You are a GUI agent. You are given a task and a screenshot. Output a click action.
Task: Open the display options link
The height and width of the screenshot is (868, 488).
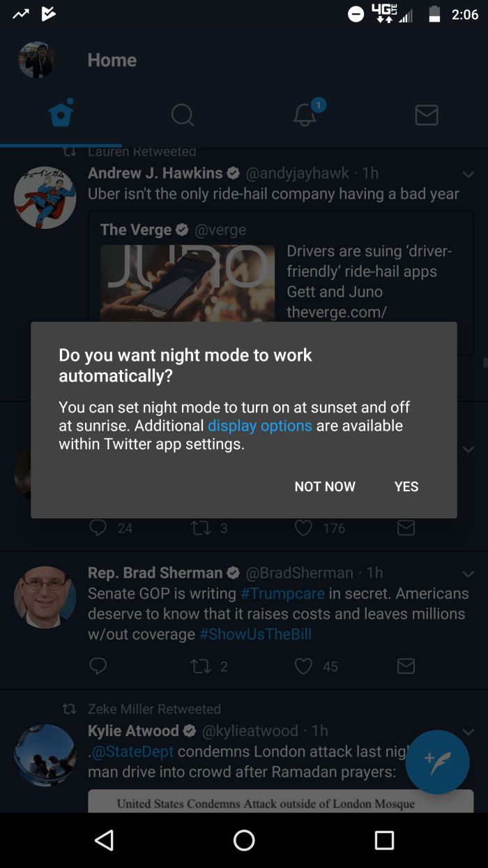pos(259,426)
